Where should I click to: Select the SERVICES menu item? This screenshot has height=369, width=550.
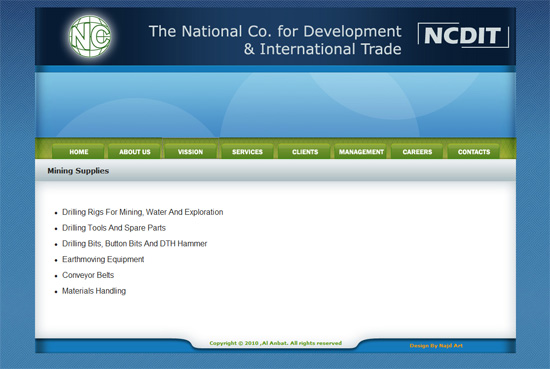[247, 152]
